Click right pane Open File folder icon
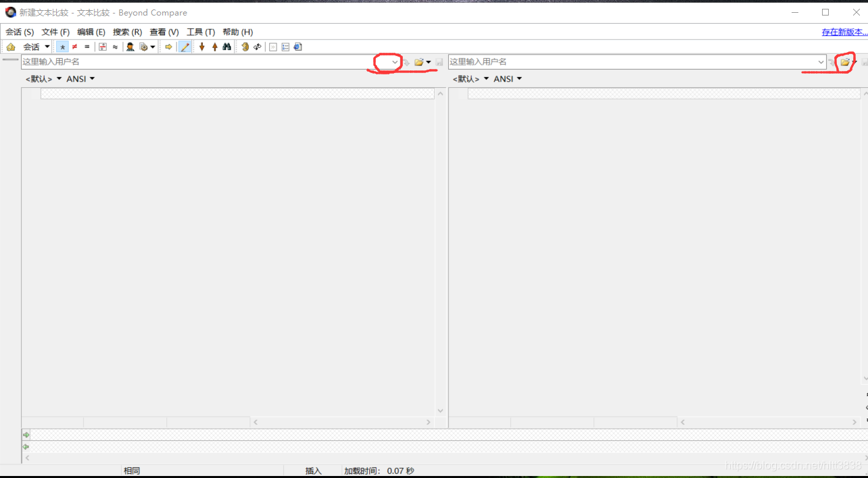The width and height of the screenshot is (868, 478). [x=845, y=62]
